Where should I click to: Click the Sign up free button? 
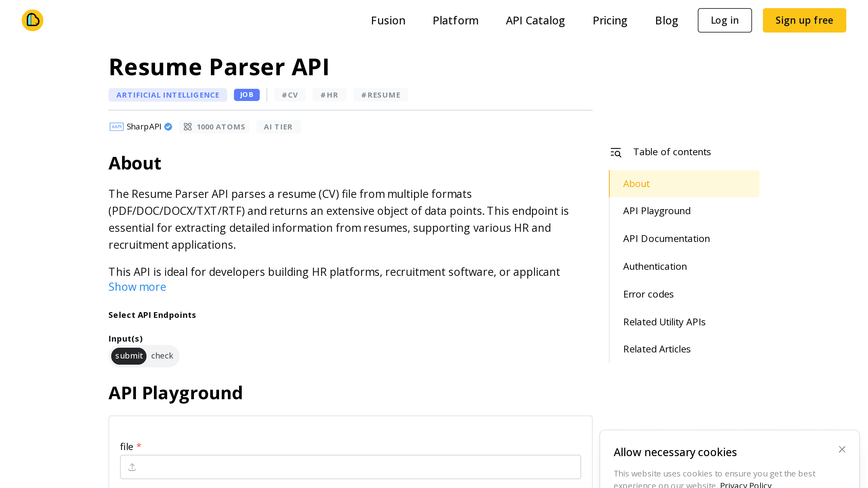tap(804, 20)
